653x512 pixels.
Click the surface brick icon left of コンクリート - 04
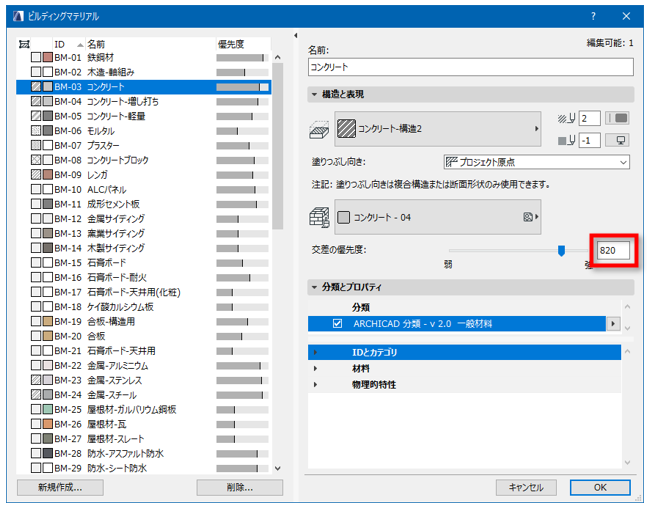tap(319, 217)
